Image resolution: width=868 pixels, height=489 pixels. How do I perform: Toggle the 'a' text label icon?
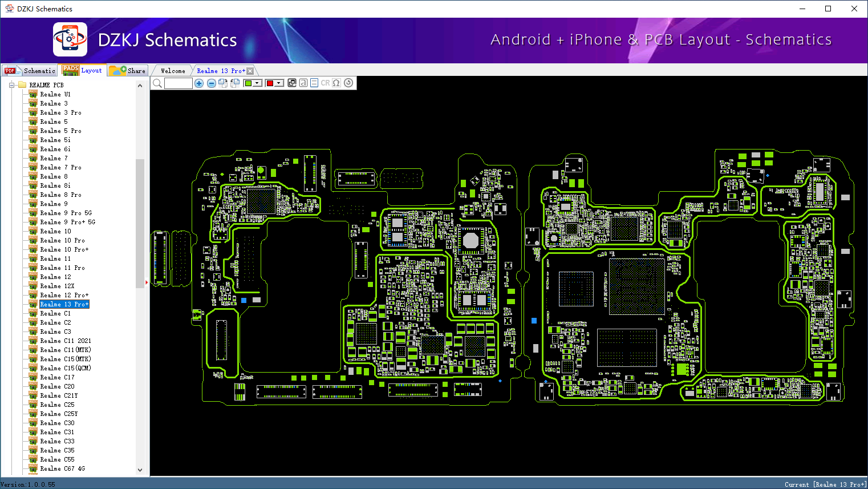click(303, 83)
